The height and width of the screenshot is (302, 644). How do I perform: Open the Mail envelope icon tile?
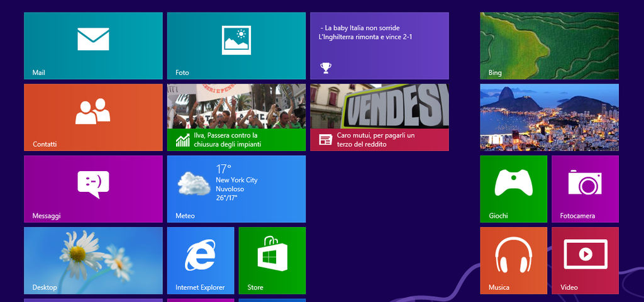[x=93, y=39]
